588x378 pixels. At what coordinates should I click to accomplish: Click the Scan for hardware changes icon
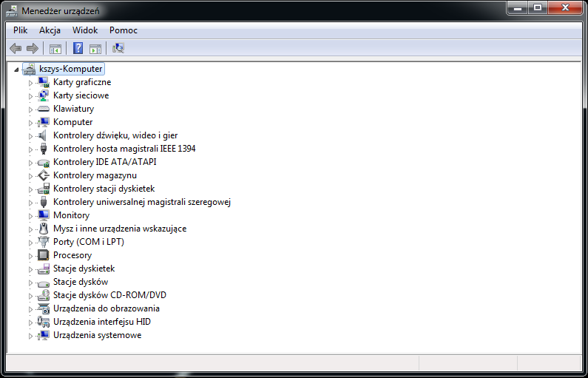(118, 48)
